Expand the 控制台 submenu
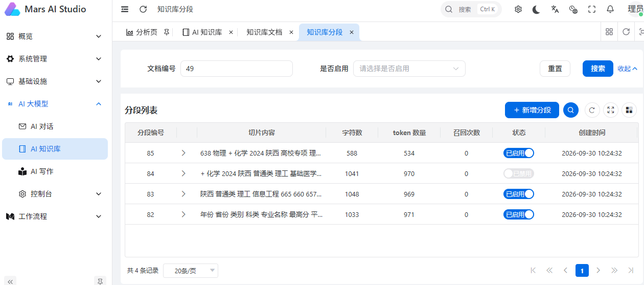644x285 pixels. (54, 194)
